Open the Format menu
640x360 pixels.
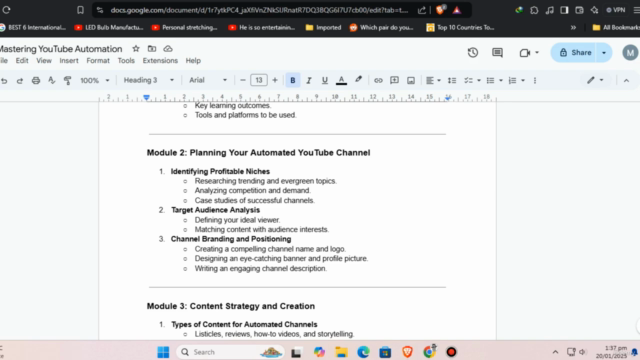[x=98, y=60]
